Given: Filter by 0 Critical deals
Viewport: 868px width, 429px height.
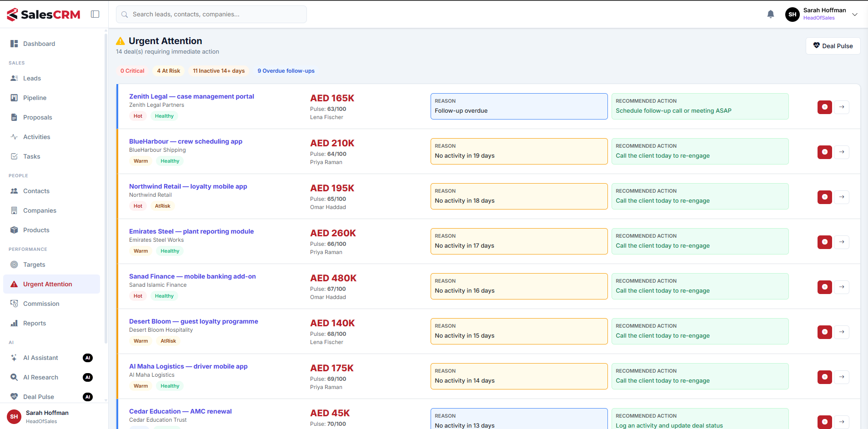Looking at the screenshot, I should (132, 71).
